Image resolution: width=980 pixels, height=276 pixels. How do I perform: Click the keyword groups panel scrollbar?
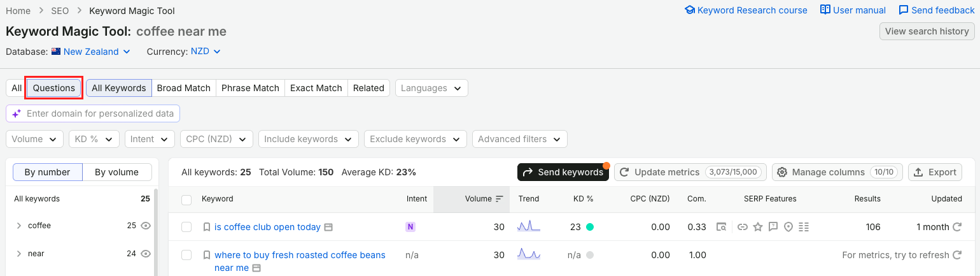156,232
